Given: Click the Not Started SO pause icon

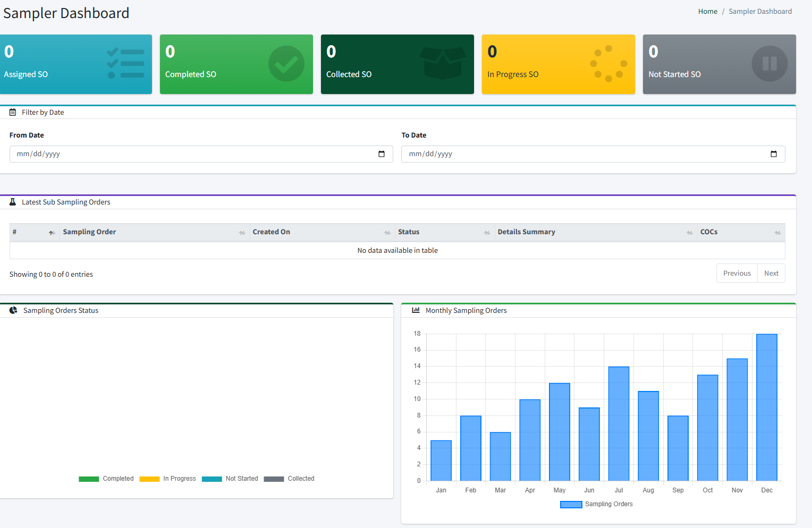Looking at the screenshot, I should [769, 64].
